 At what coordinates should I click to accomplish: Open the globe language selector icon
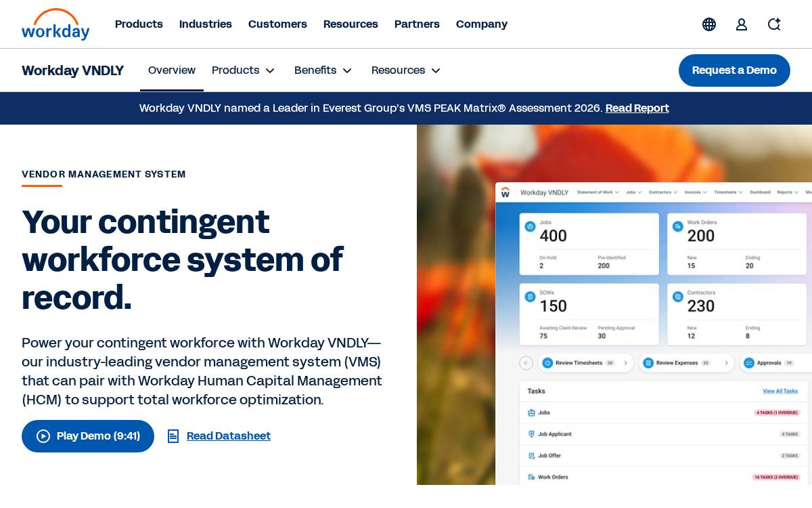709,24
